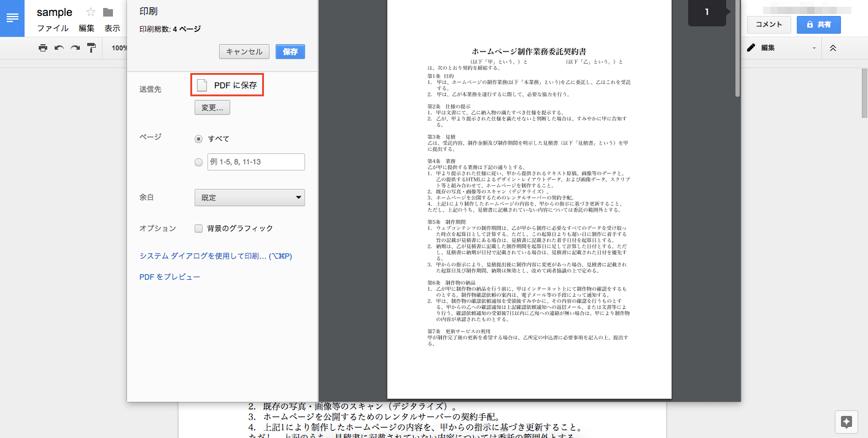The width and height of the screenshot is (868, 438).
Task: Open the 編集 menu in menu bar
Action: tap(87, 28)
